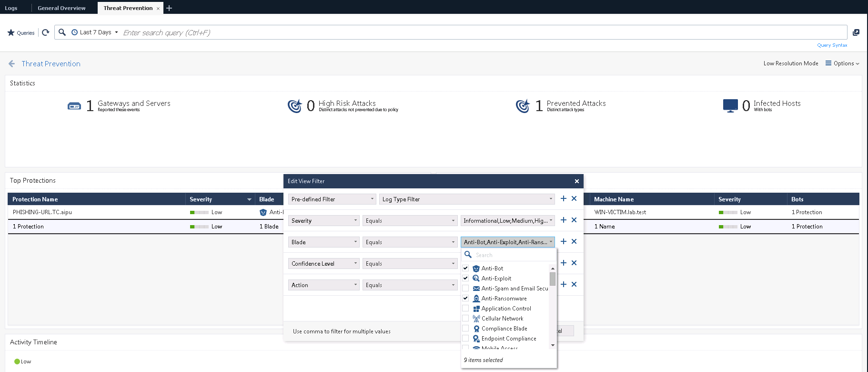Switch to the Logs tab
Viewport: 868px width, 372px height.
coord(11,8)
